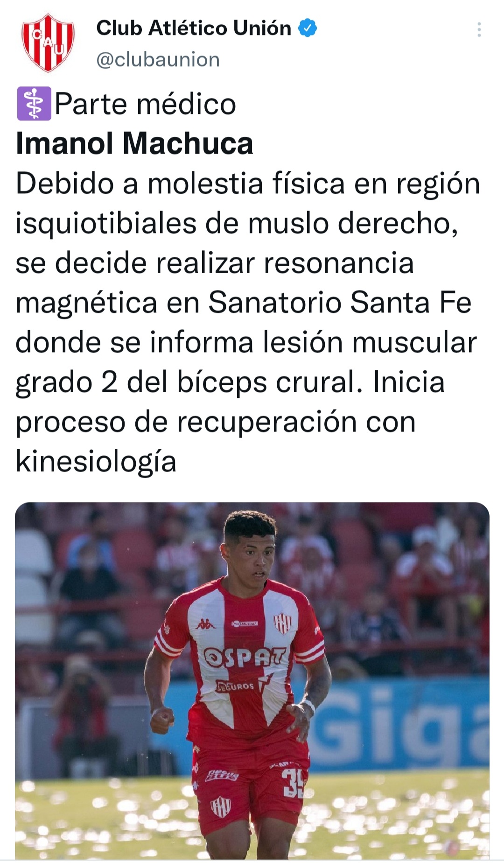
Task: Click the purple medical symbol emoji
Action: pos(34,104)
